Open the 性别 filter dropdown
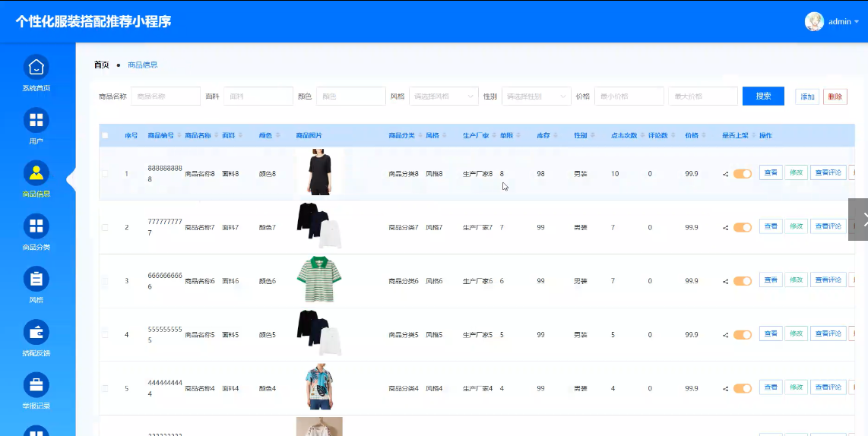This screenshot has height=436, width=868. coord(537,96)
